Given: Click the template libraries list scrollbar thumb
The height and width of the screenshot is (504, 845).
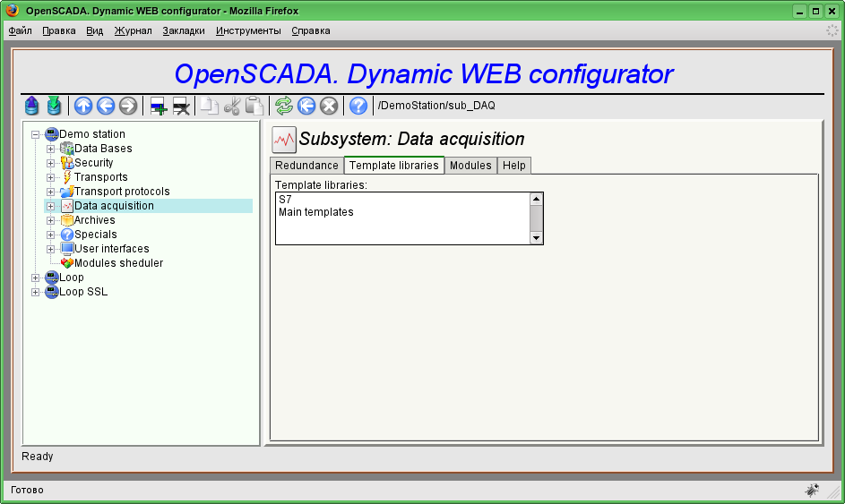Looking at the screenshot, I should (x=536, y=218).
